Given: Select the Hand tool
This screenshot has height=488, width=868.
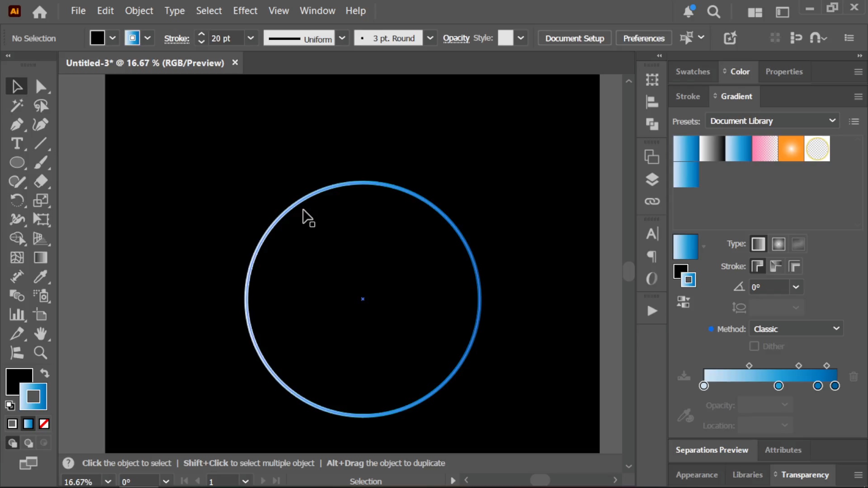Looking at the screenshot, I should [x=41, y=333].
